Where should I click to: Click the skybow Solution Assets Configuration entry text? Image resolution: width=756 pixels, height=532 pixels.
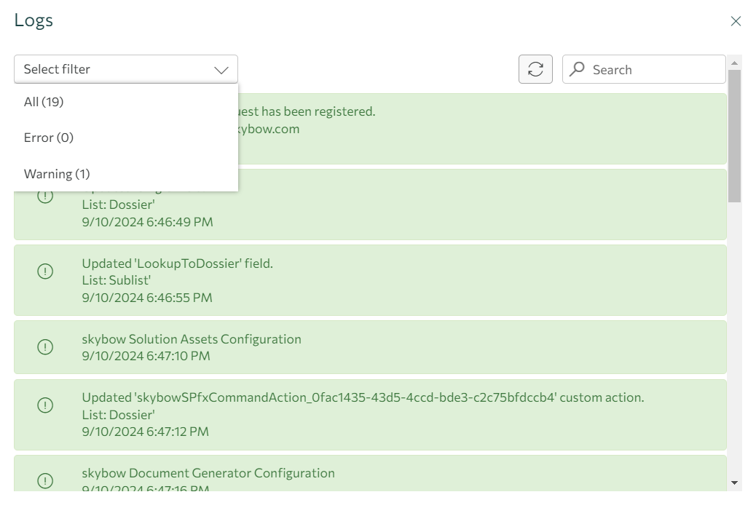[192, 339]
